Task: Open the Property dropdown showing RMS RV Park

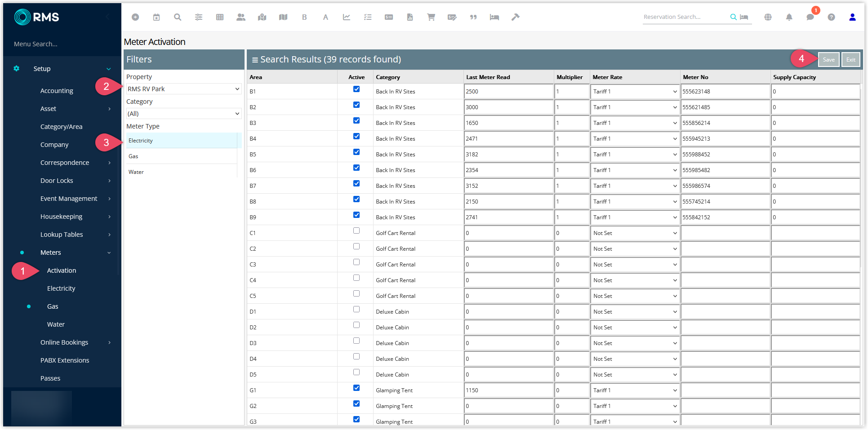Action: click(x=184, y=89)
